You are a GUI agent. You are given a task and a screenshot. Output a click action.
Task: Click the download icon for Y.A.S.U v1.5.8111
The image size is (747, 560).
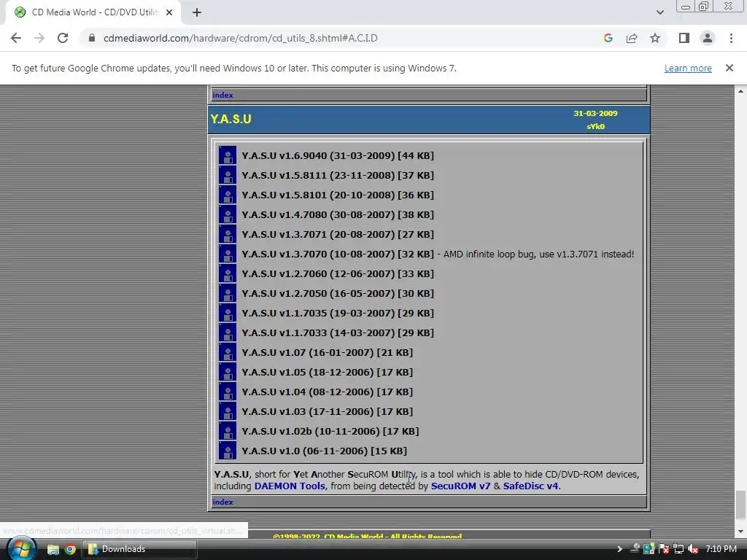tap(228, 175)
